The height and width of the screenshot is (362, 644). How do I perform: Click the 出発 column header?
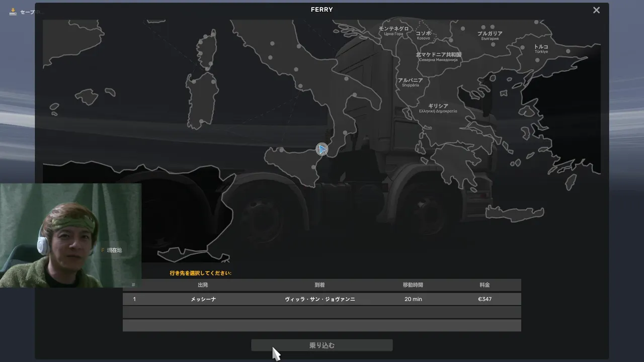tap(203, 285)
